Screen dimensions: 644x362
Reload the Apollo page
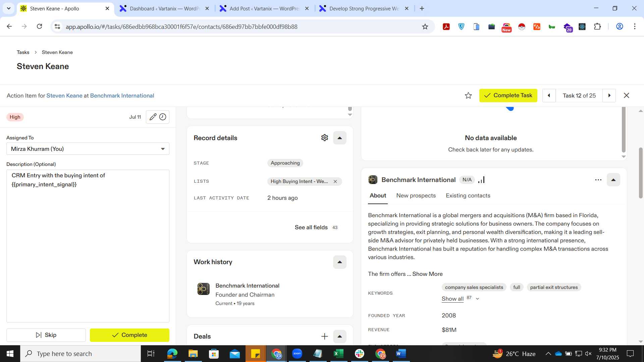(x=39, y=26)
